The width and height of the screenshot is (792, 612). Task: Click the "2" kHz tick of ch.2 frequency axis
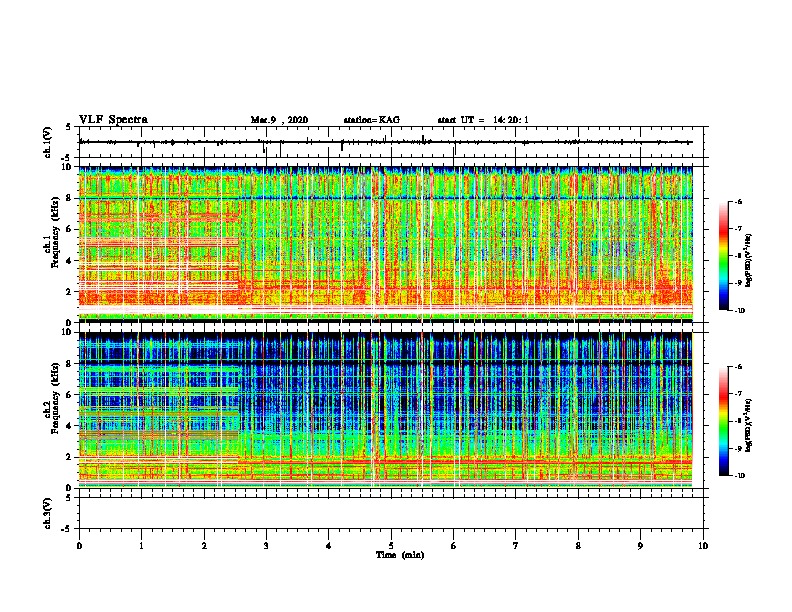tap(70, 457)
